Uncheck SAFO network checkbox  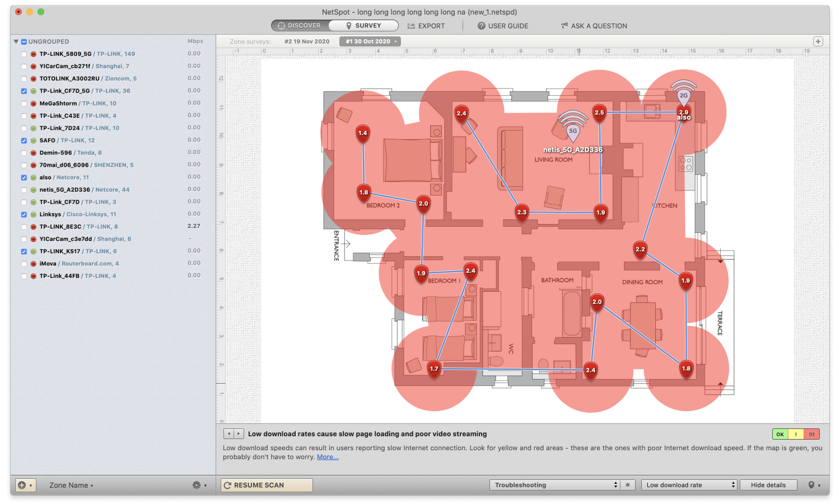[24, 141]
